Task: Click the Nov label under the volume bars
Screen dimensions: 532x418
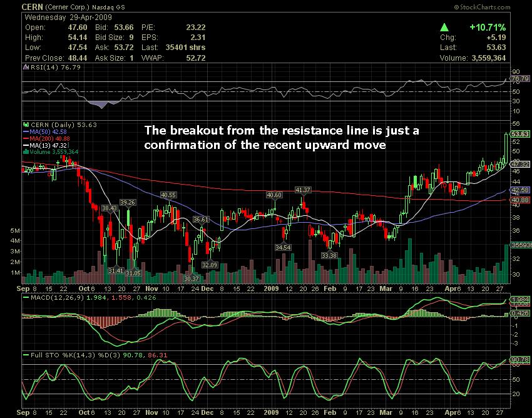Action: click(x=151, y=288)
